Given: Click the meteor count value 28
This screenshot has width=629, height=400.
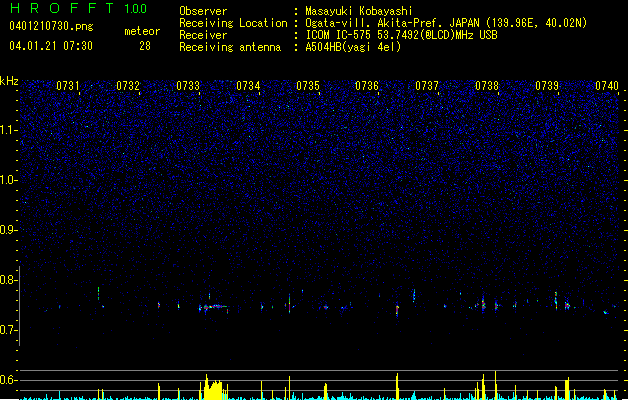Looking at the screenshot, I should [145, 46].
